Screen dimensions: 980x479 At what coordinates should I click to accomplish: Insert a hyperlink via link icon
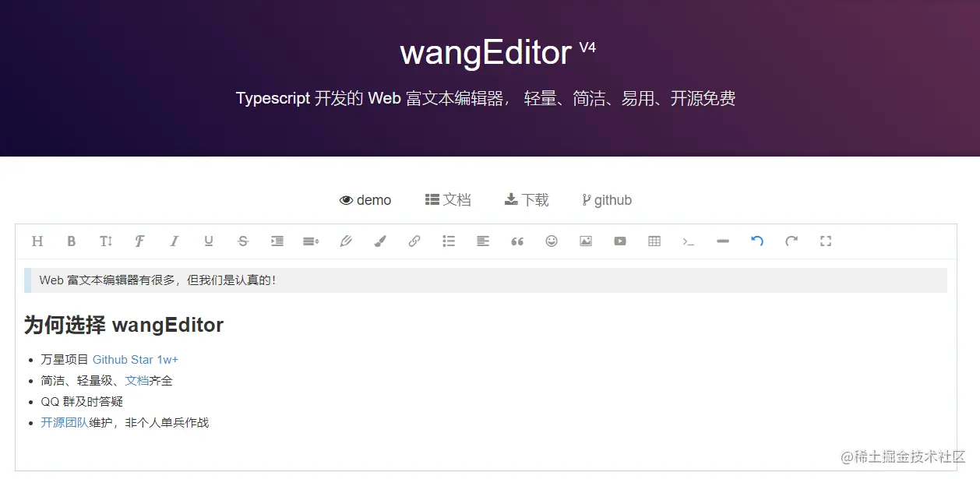[414, 241]
